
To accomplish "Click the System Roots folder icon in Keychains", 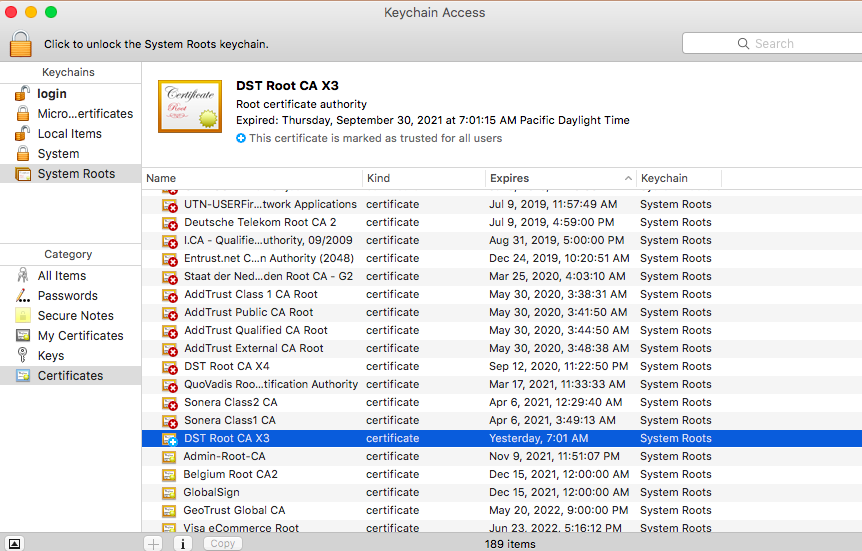I will click(x=22, y=174).
